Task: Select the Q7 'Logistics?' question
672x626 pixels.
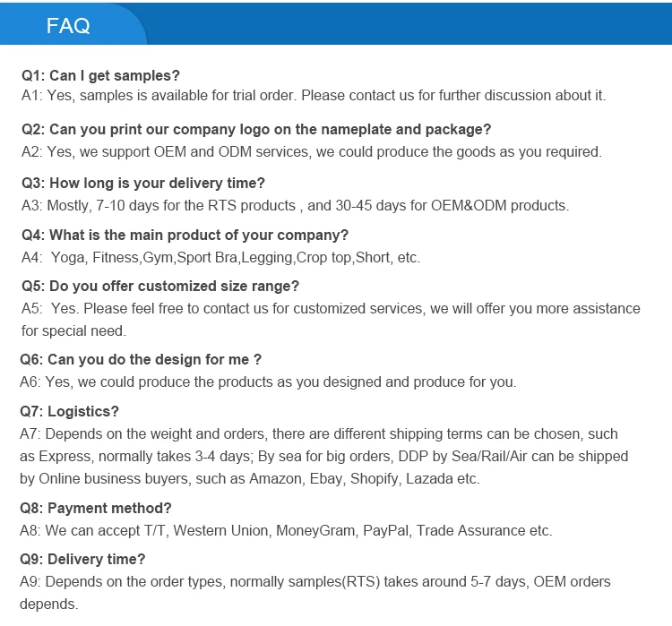Action: click(69, 411)
